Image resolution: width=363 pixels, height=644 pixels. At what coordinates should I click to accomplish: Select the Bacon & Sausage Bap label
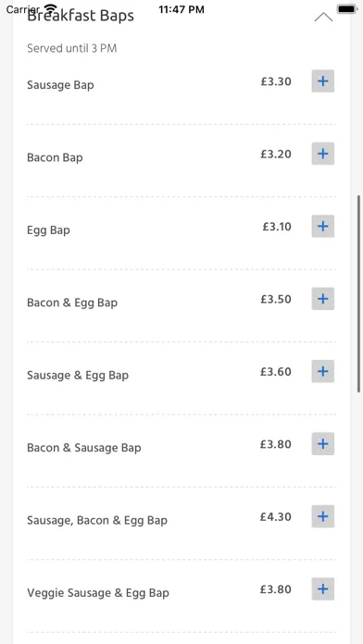coord(84,448)
